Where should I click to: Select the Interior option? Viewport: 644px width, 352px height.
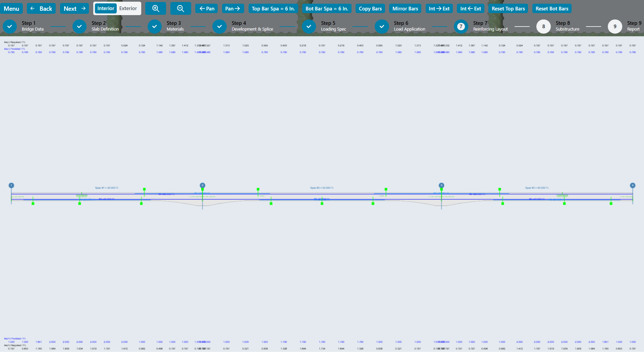click(106, 8)
